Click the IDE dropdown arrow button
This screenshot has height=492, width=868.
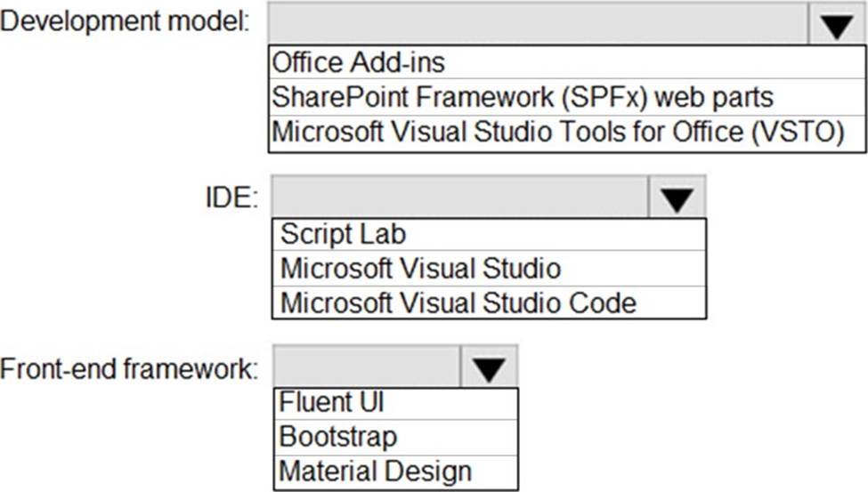(x=677, y=198)
